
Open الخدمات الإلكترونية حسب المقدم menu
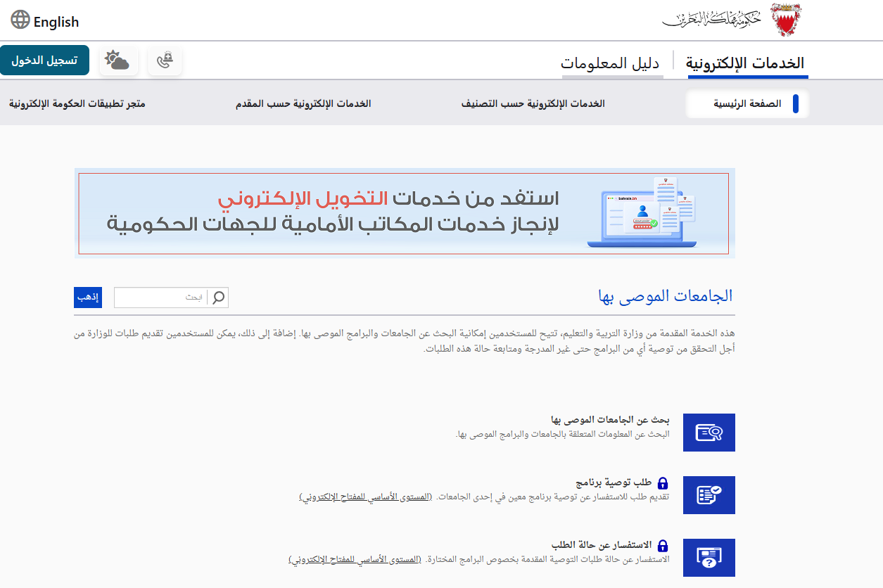click(x=303, y=103)
